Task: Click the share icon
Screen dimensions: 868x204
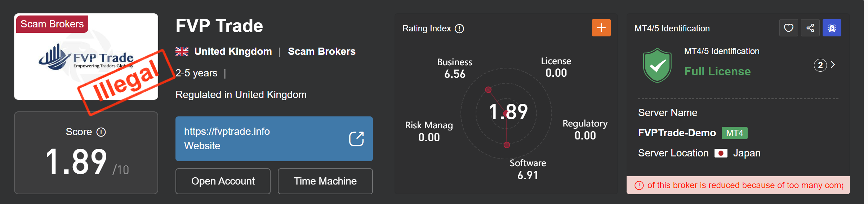Action: click(810, 28)
